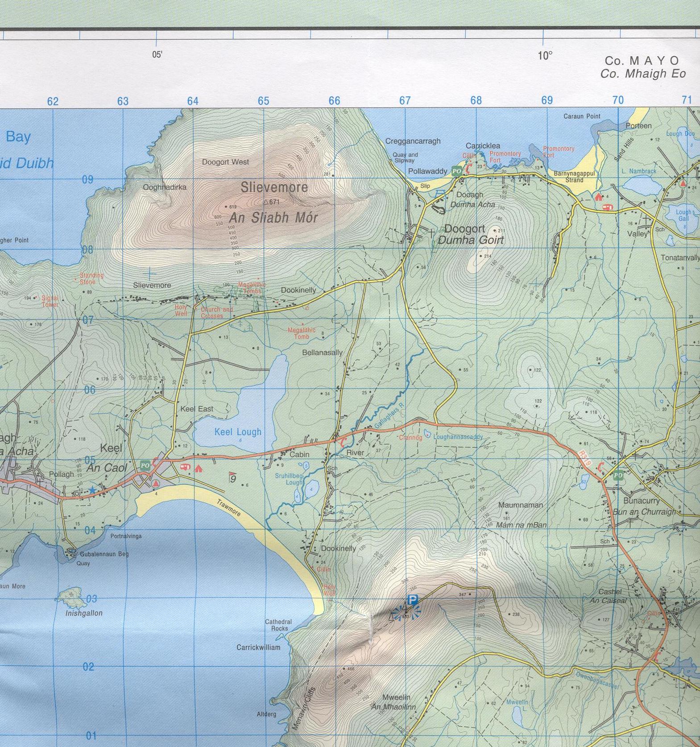Screen dimensions: 700x747
Task: Click the Keel Lough label
Action: 238,432
